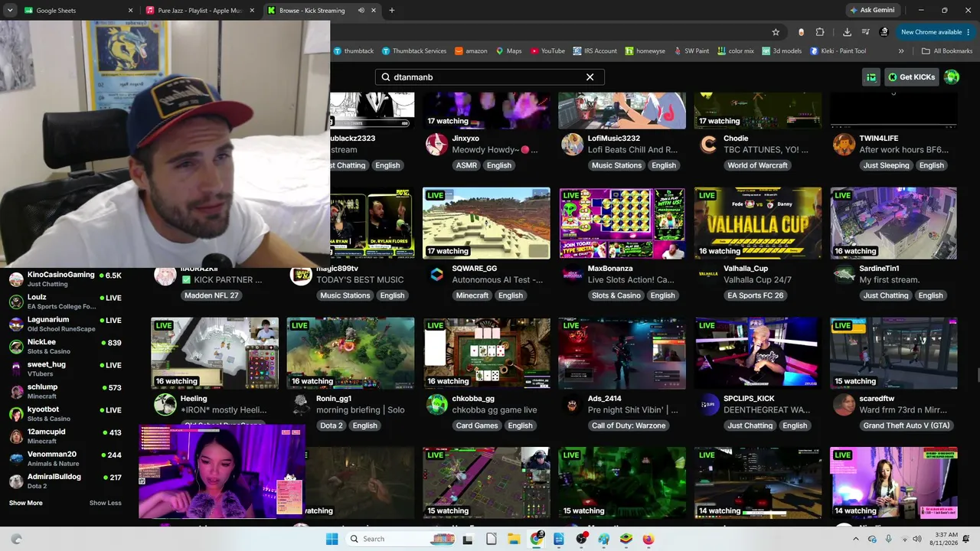This screenshot has width=980, height=551.
Task: Open File Explorer from the taskbar
Action: point(514,539)
